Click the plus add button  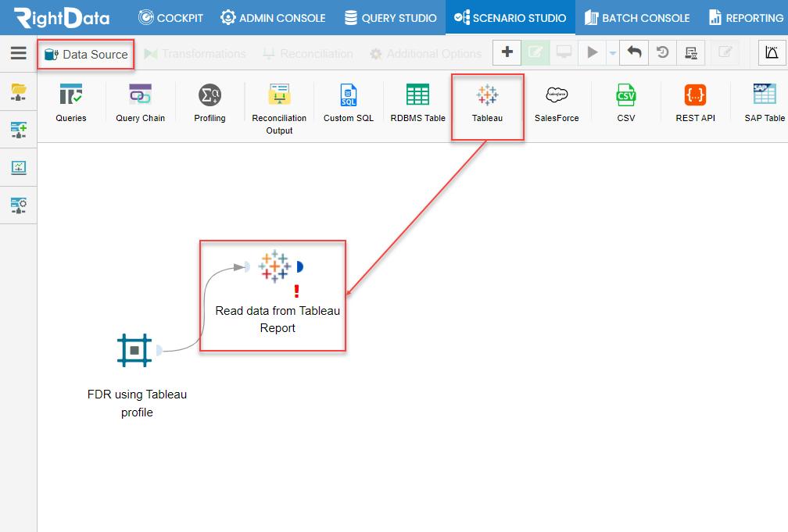(x=507, y=52)
